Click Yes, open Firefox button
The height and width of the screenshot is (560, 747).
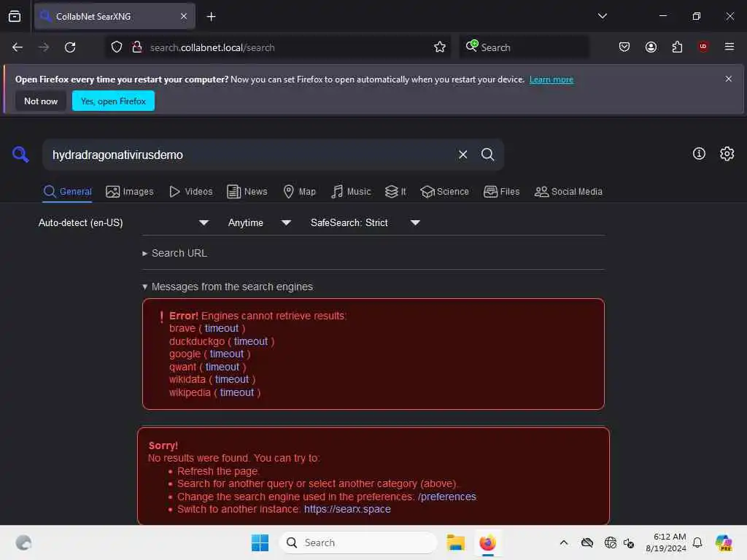point(113,101)
